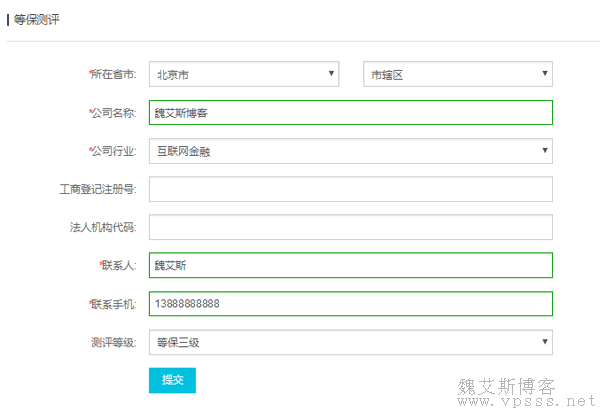Click the 联系手机 field showing 13888888888
600x419 pixels.
point(350,303)
